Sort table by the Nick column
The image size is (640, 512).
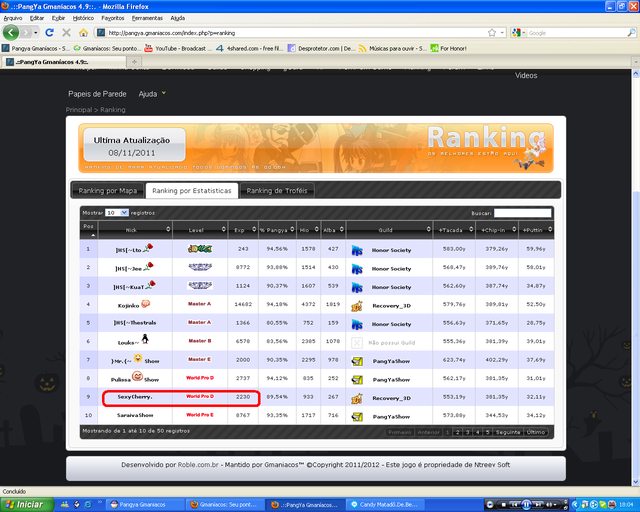click(x=135, y=230)
